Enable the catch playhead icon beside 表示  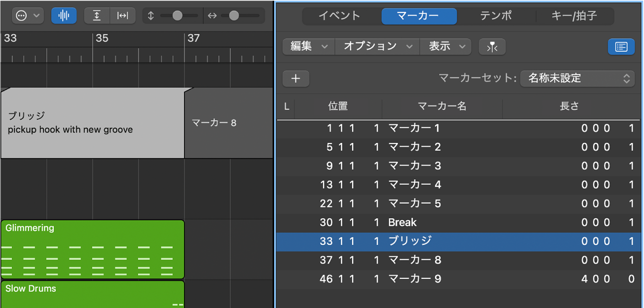(492, 46)
